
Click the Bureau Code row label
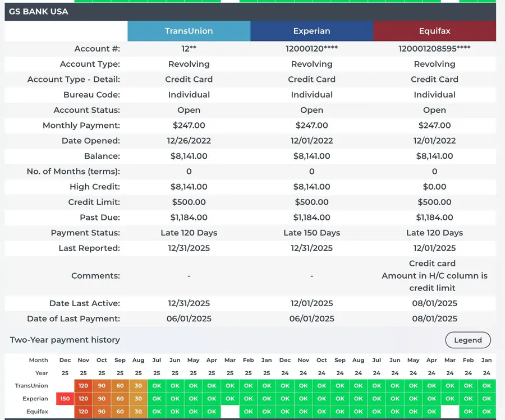[92, 95]
